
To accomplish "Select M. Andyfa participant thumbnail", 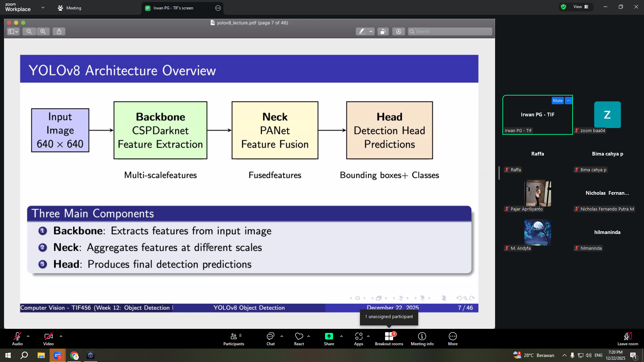I will [x=538, y=232].
